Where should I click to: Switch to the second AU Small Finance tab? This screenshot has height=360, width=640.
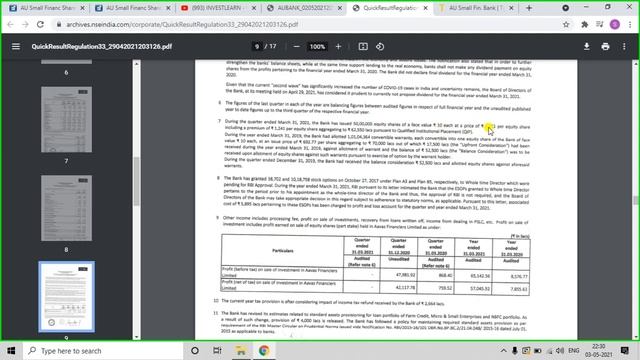[132, 8]
